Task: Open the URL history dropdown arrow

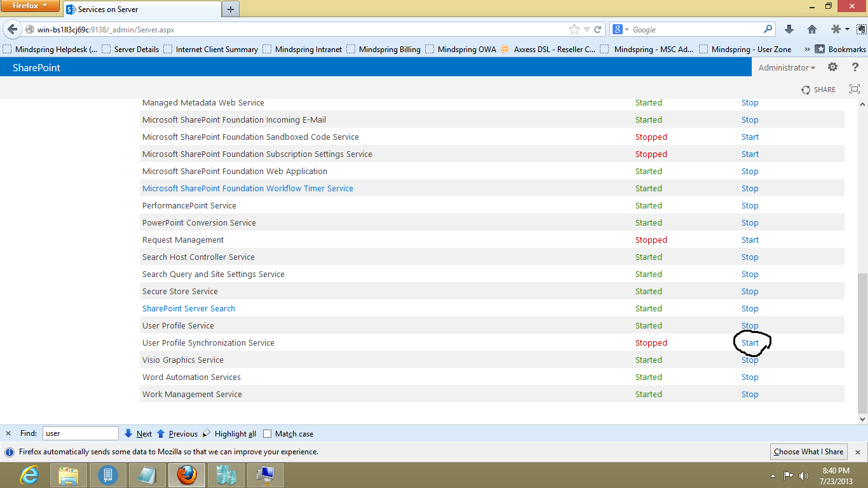Action: (x=587, y=29)
